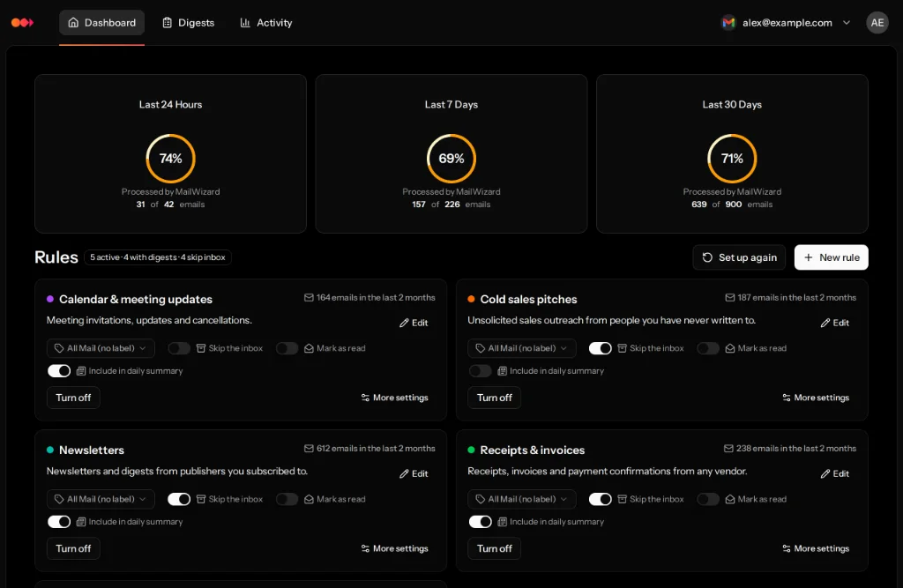Image resolution: width=903 pixels, height=588 pixels.
Task: Toggle daily summary for Cold sales pitches
Action: click(x=481, y=371)
